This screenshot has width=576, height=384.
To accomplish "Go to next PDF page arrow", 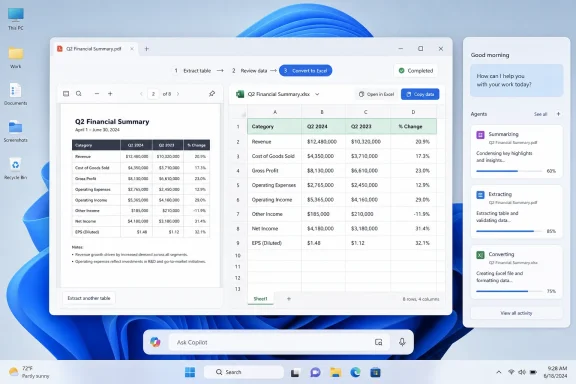I will click(178, 94).
